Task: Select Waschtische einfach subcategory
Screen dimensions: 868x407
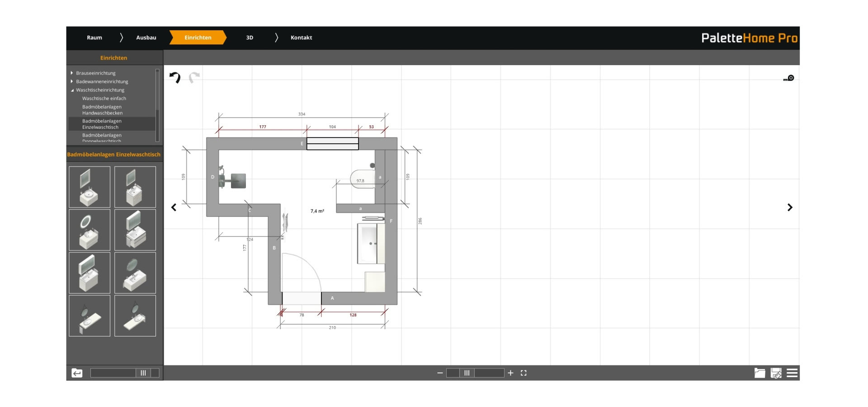Action: [x=104, y=99]
